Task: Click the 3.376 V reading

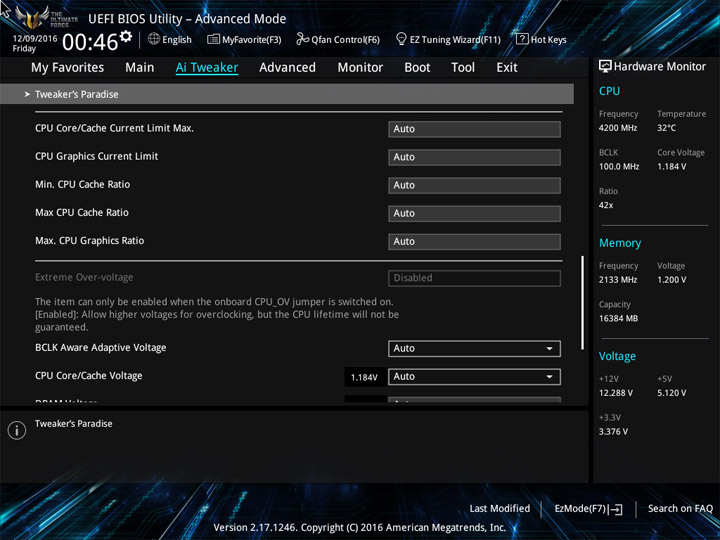Action: pos(613,432)
